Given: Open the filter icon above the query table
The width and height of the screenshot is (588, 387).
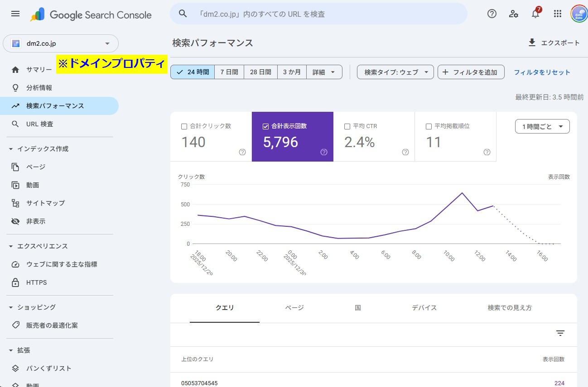Looking at the screenshot, I should (560, 333).
